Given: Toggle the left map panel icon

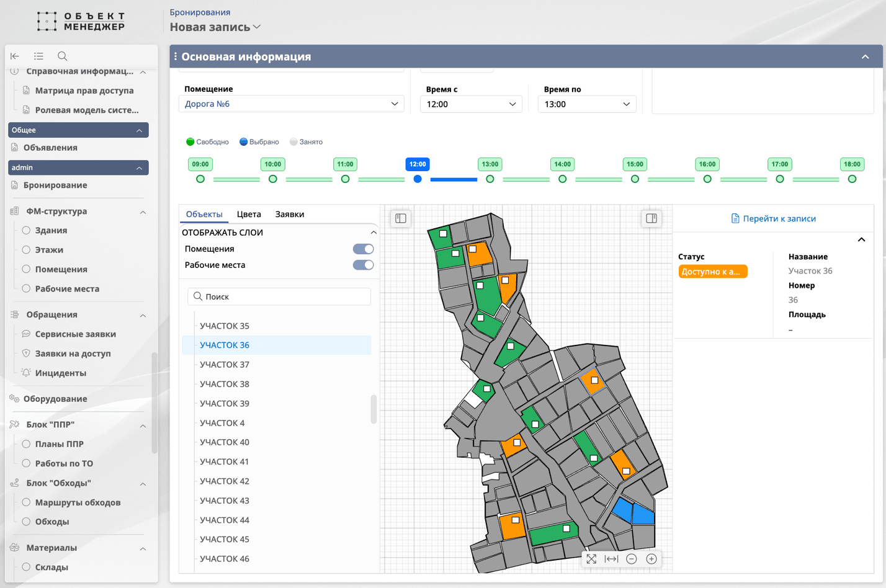Looking at the screenshot, I should [401, 218].
